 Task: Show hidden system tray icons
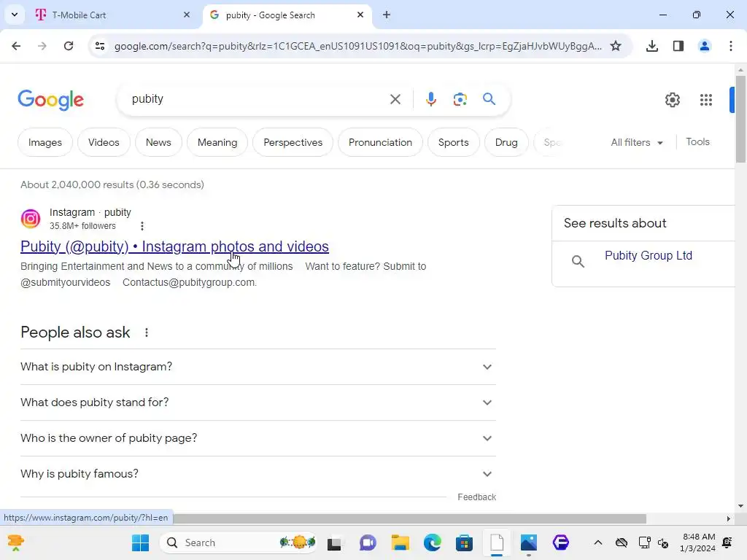click(597, 542)
